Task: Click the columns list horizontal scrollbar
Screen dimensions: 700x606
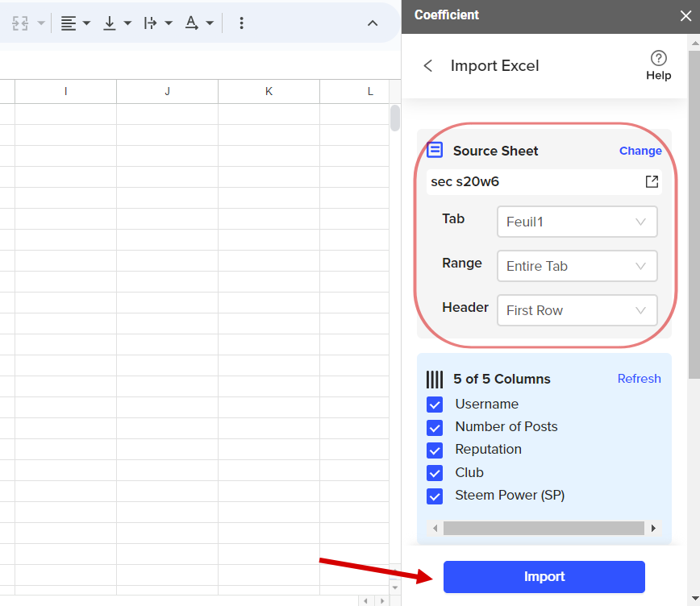Action: 544,529
